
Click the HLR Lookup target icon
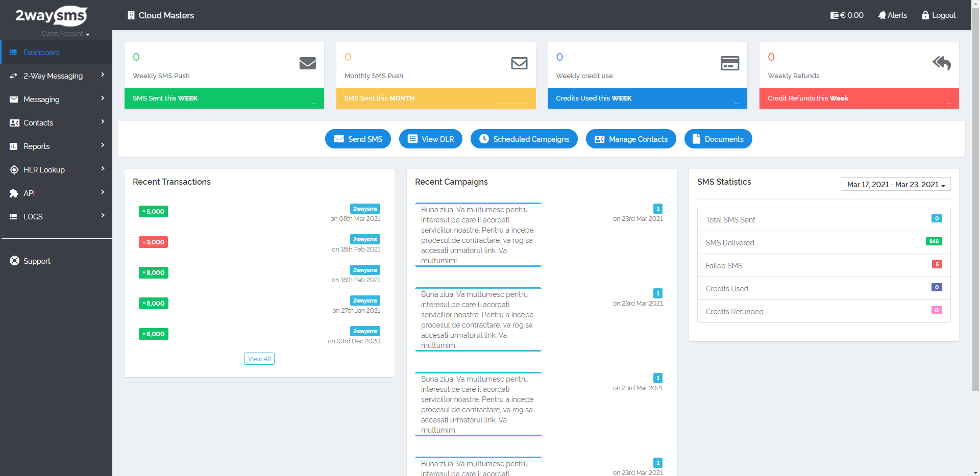coord(14,170)
